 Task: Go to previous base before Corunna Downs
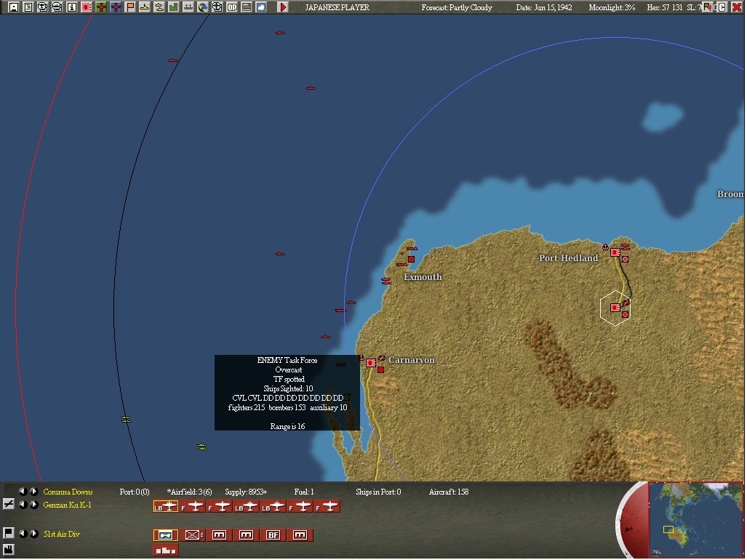pos(23,491)
